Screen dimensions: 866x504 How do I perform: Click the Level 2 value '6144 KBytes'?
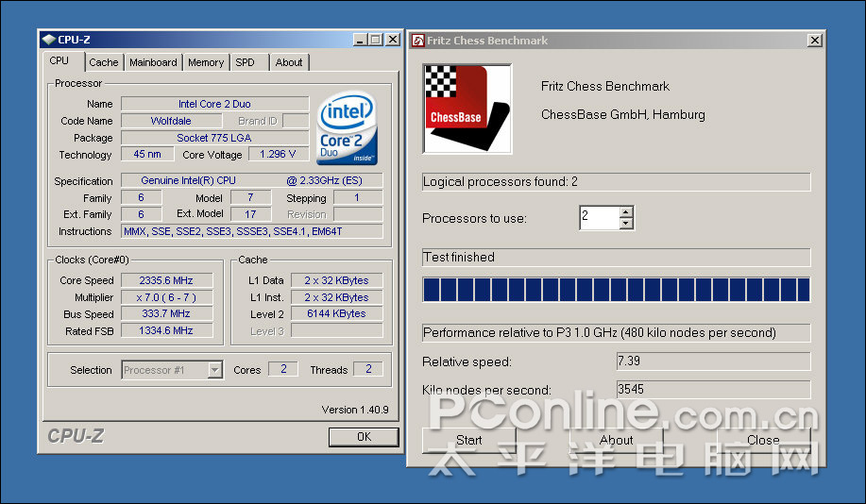pyautogui.click(x=337, y=313)
